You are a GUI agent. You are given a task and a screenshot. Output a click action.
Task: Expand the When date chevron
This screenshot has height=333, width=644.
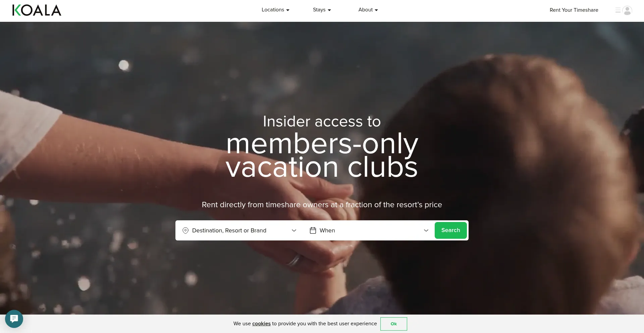426,230
